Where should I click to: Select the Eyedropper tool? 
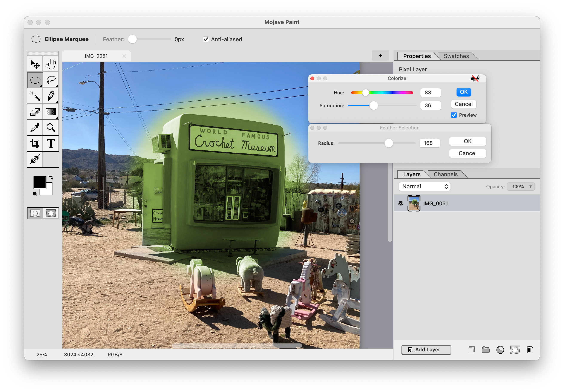(x=35, y=128)
